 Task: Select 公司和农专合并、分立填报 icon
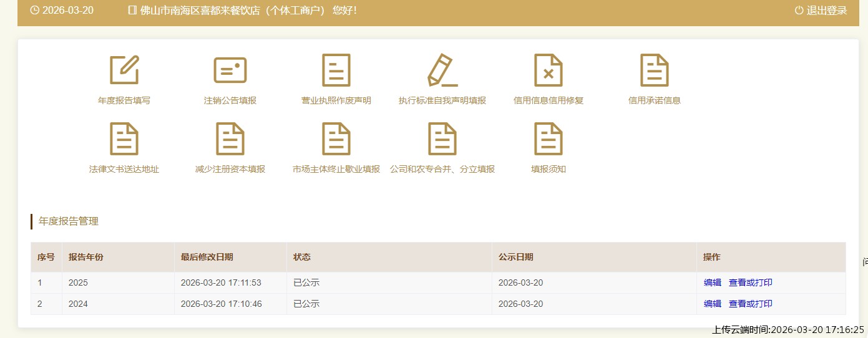pyautogui.click(x=442, y=138)
